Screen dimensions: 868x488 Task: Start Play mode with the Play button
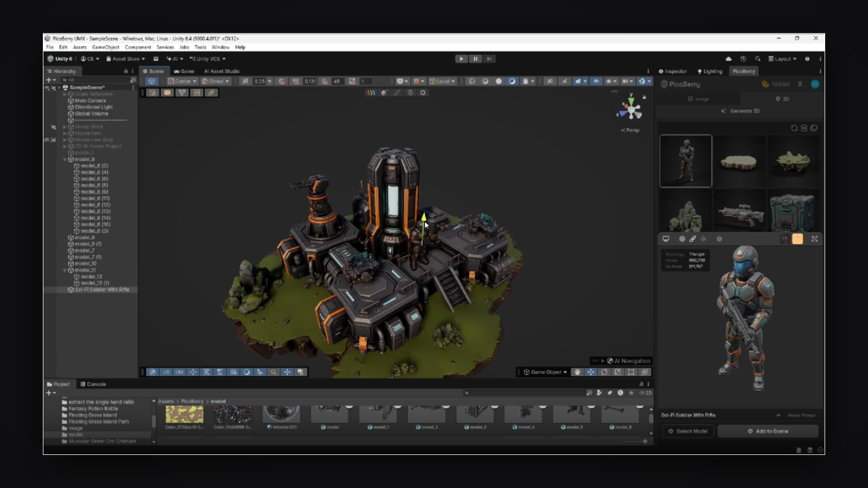[461, 59]
